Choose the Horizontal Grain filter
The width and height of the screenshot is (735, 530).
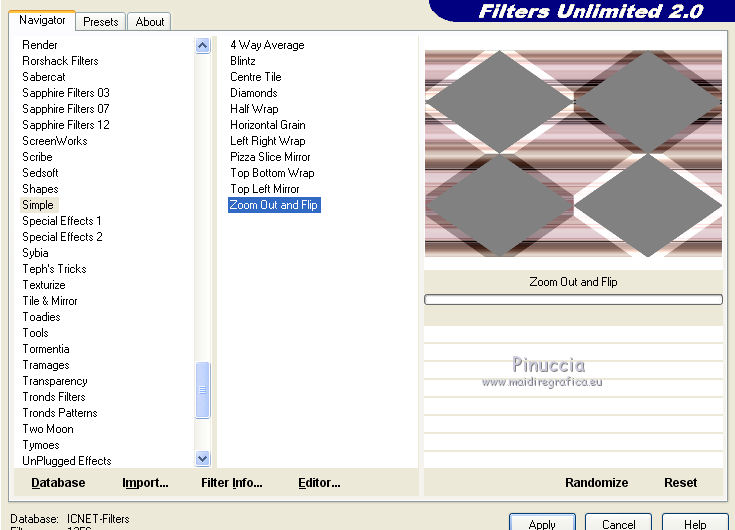click(268, 125)
